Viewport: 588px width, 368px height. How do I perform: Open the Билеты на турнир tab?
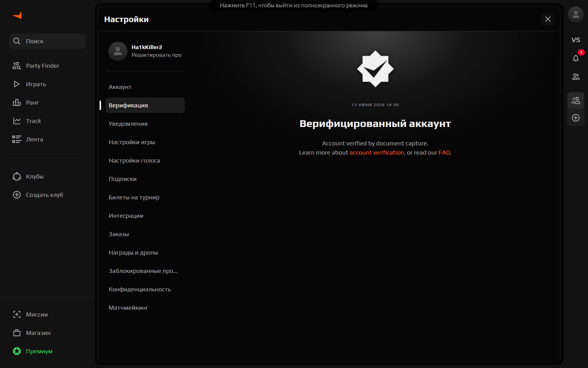[145, 197]
